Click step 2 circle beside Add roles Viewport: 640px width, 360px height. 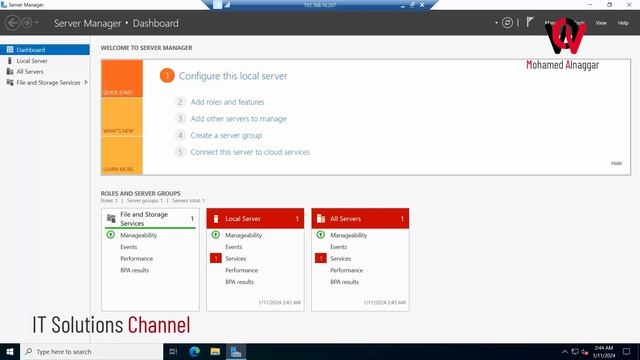[x=180, y=102]
